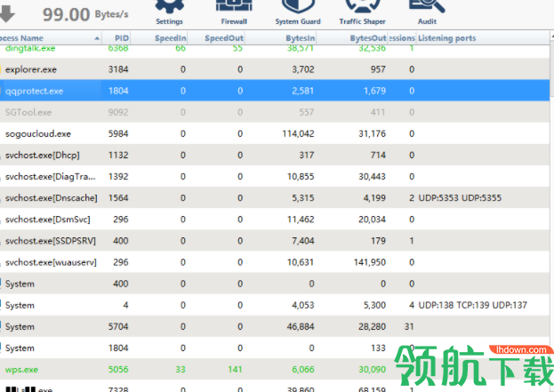
Task: Select the svchost.exe[wuauserv] row
Action: click(275, 262)
